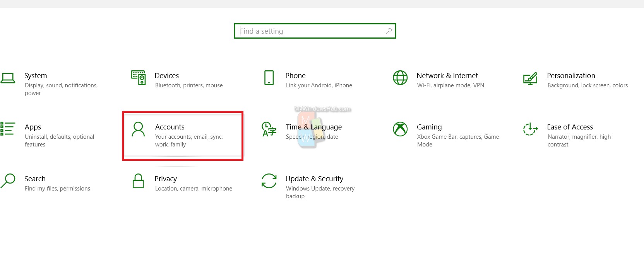Image resolution: width=644 pixels, height=262 pixels.
Task: Select the Network & Internet globe icon
Action: point(400,78)
